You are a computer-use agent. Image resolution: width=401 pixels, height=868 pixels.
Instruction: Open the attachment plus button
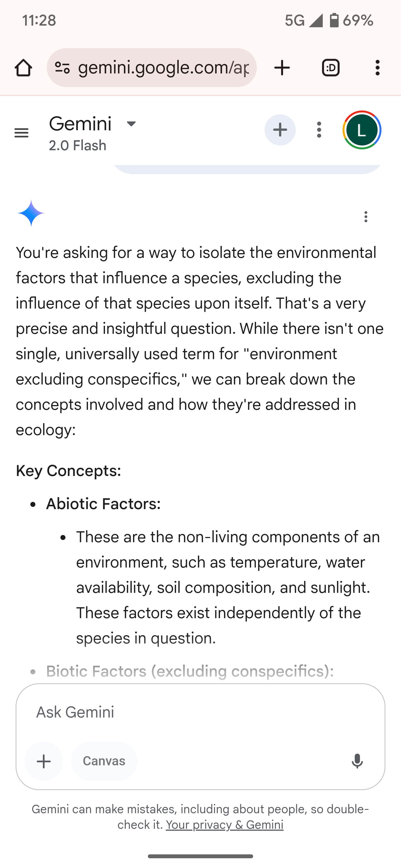[x=44, y=761]
